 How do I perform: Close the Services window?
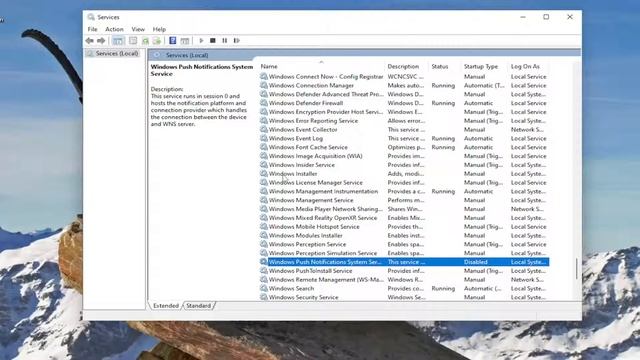(570, 17)
